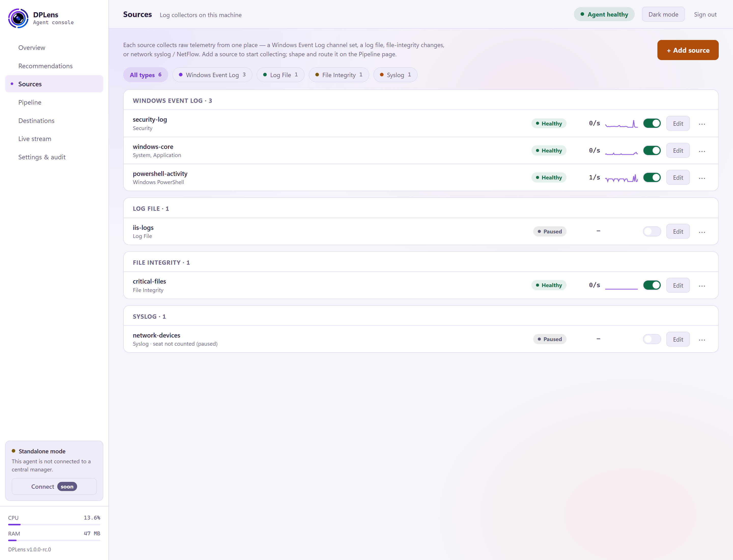Go to Recommendations in sidebar

54,66
